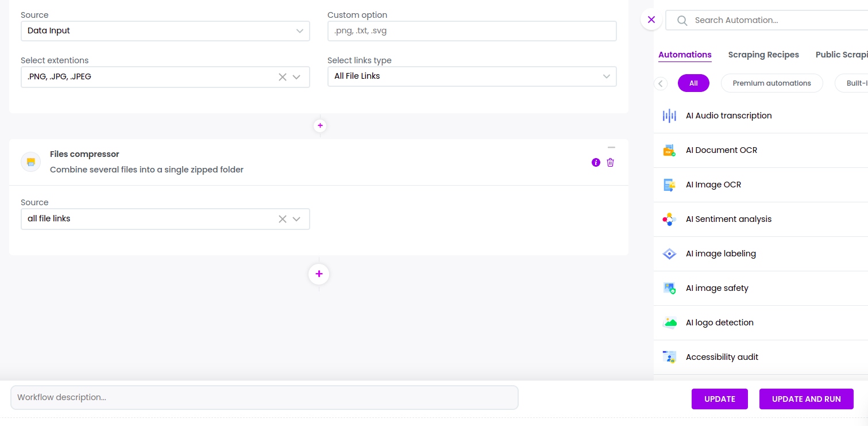Toggle the All automations filter chip
This screenshot has width=868, height=426.
click(x=693, y=83)
